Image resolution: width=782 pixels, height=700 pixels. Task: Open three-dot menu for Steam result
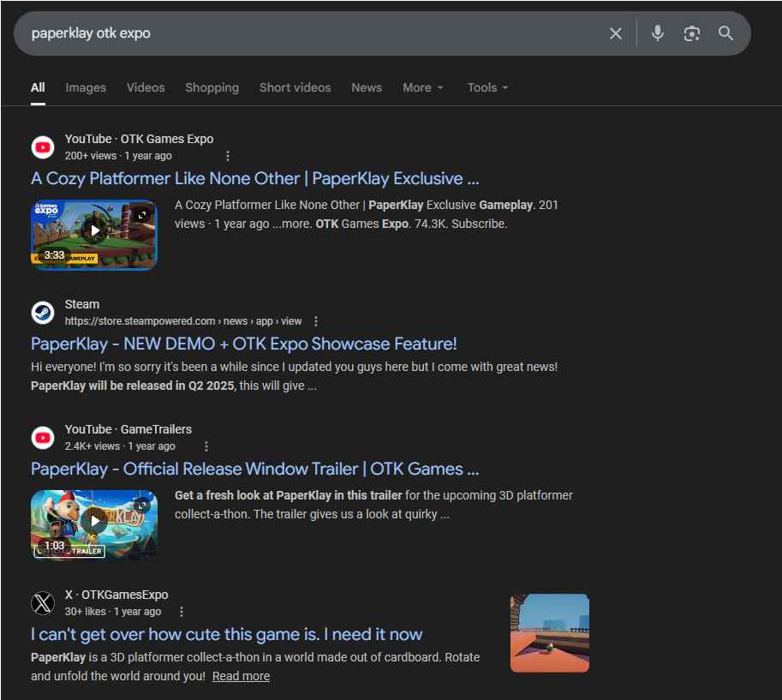coord(316,321)
